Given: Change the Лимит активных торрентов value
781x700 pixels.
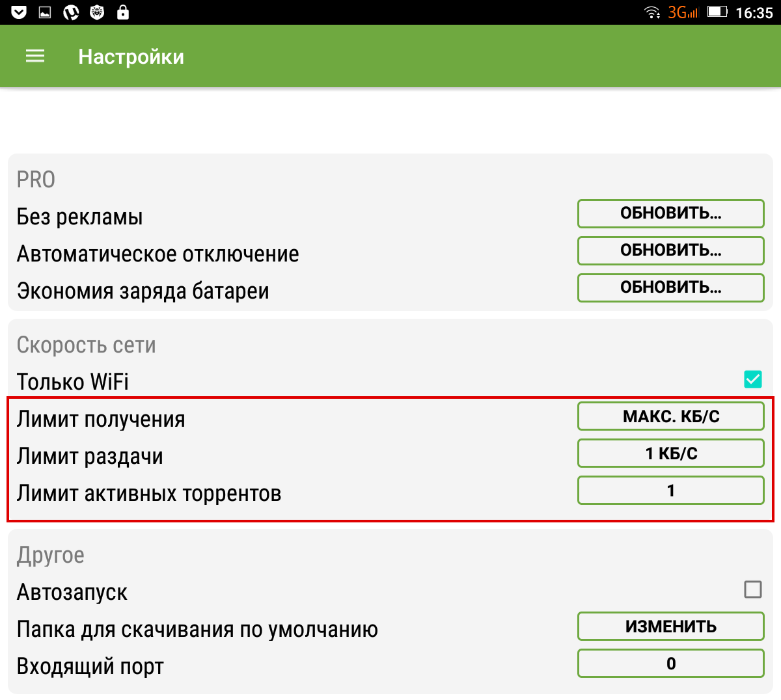Looking at the screenshot, I should (670, 491).
